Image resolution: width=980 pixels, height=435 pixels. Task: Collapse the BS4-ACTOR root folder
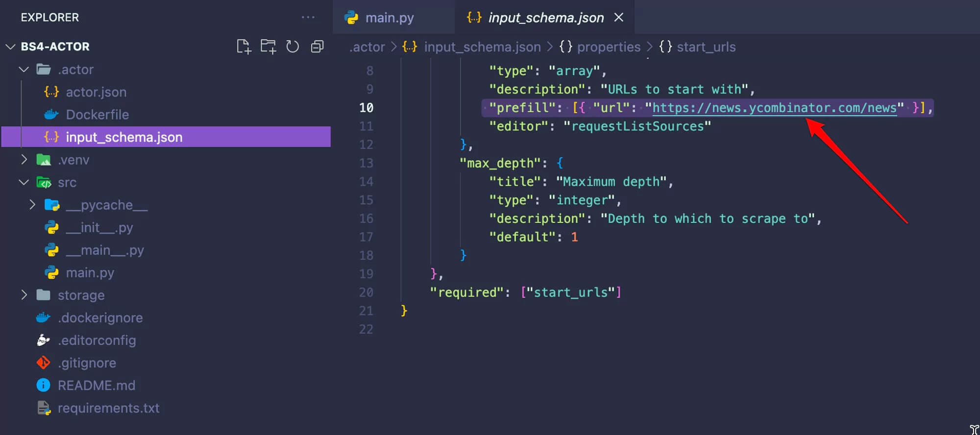pyautogui.click(x=10, y=47)
